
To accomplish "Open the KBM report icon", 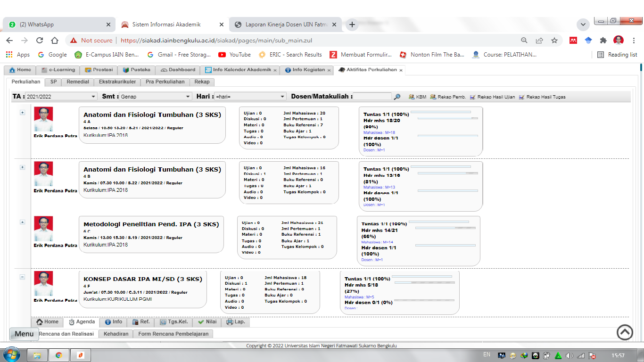I will [x=412, y=97].
